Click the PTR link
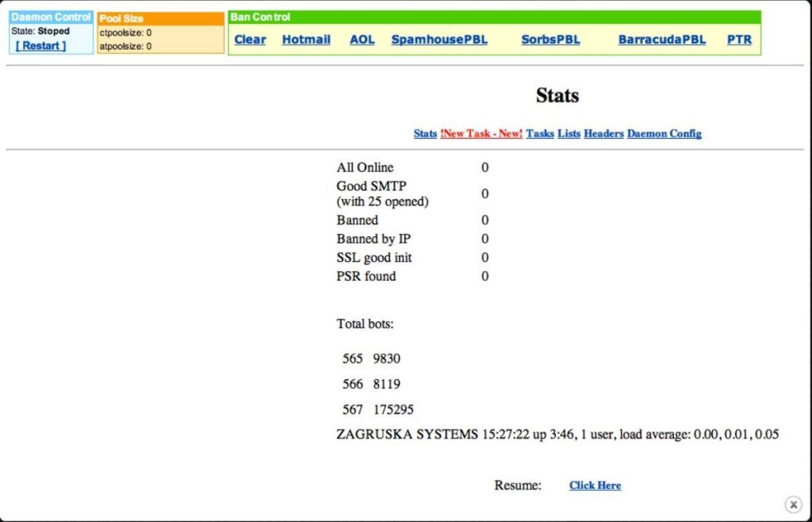812x522 pixels. tap(739, 40)
